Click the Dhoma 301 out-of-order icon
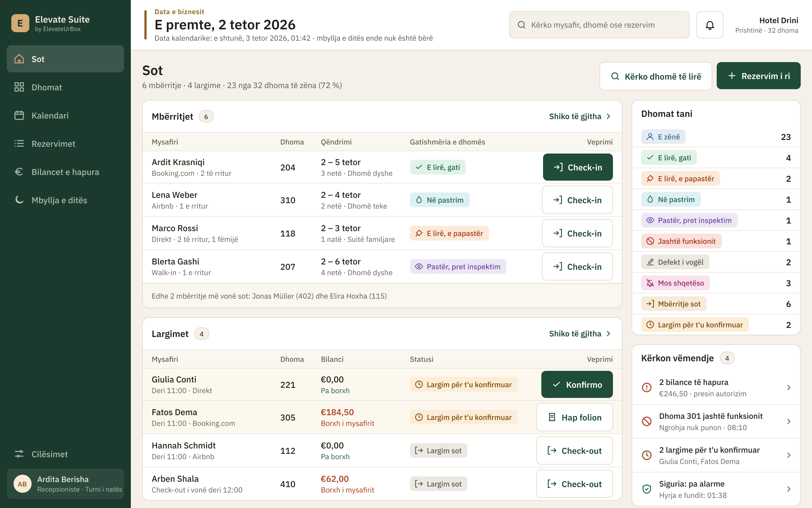The height and width of the screenshot is (508, 812). (x=646, y=421)
